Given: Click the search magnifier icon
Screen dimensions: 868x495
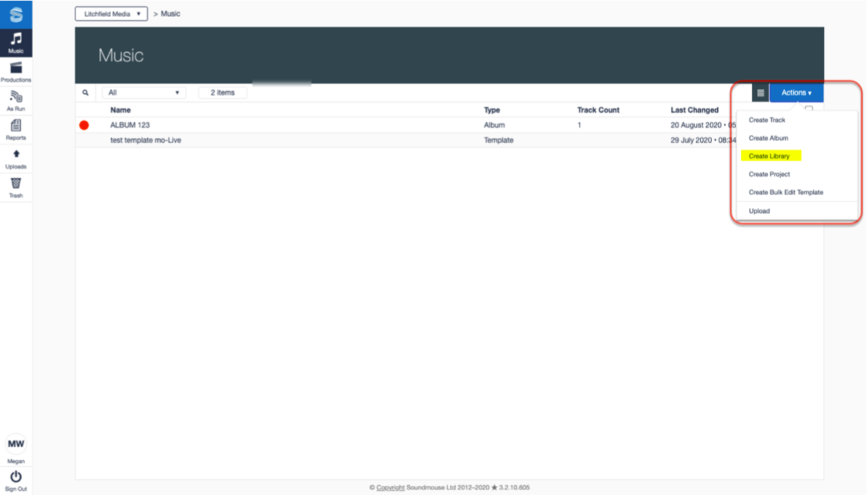Looking at the screenshot, I should [85, 93].
